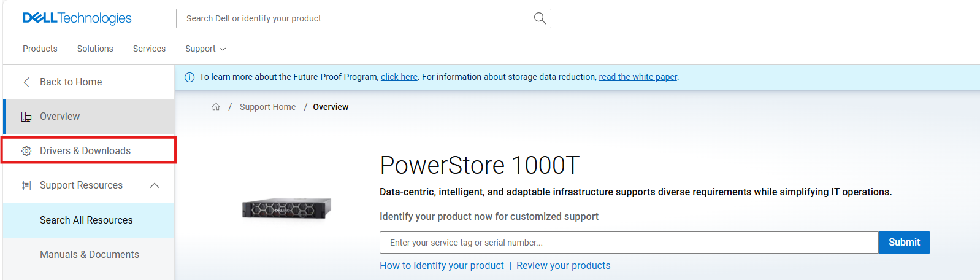Click the Support Resources document icon
The width and height of the screenshot is (980, 280).
[x=26, y=185]
